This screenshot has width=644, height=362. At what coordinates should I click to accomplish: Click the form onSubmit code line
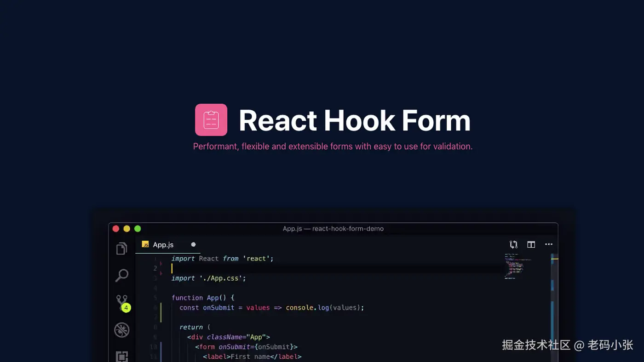tap(247, 347)
